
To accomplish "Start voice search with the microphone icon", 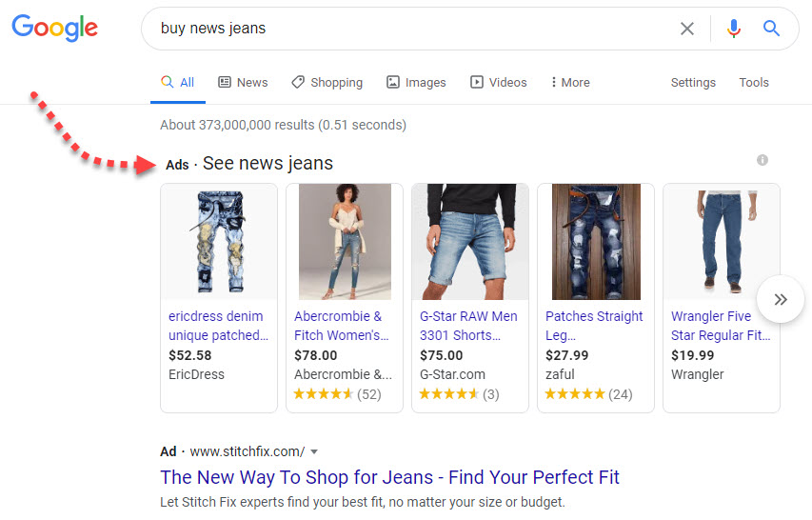I will click(733, 29).
